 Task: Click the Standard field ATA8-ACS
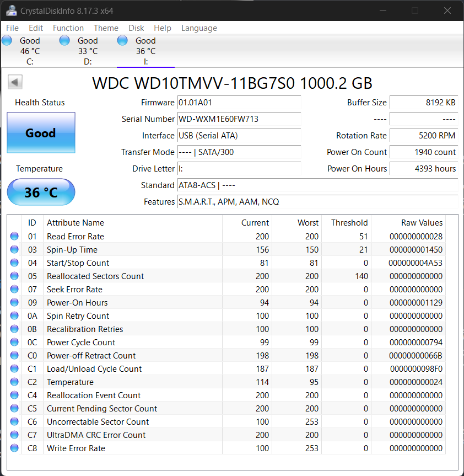pos(317,185)
